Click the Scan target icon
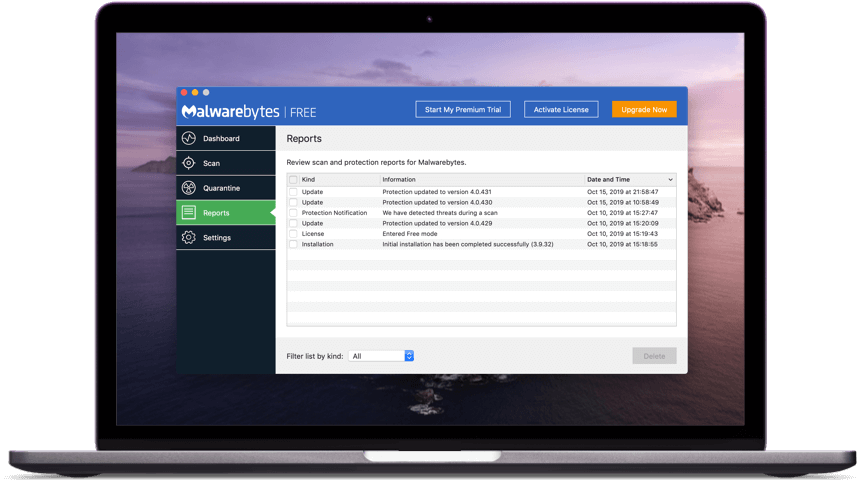The height and width of the screenshot is (480, 864). (188, 163)
